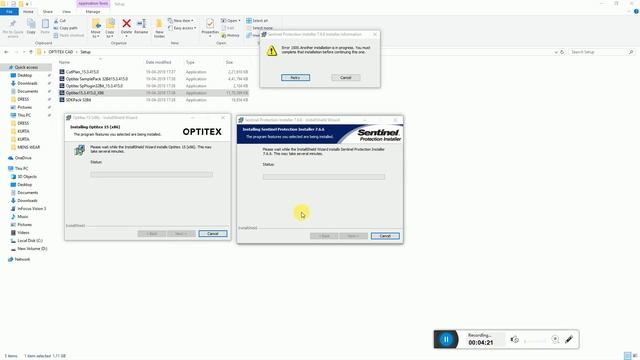Open the New item dropdown

click(x=181, y=20)
